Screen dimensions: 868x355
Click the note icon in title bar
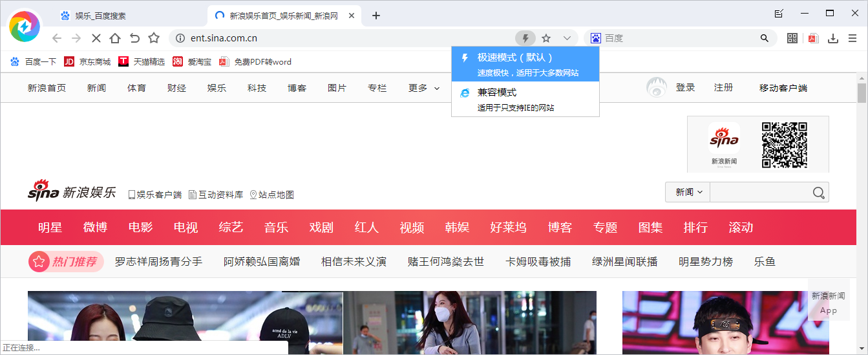click(x=779, y=13)
